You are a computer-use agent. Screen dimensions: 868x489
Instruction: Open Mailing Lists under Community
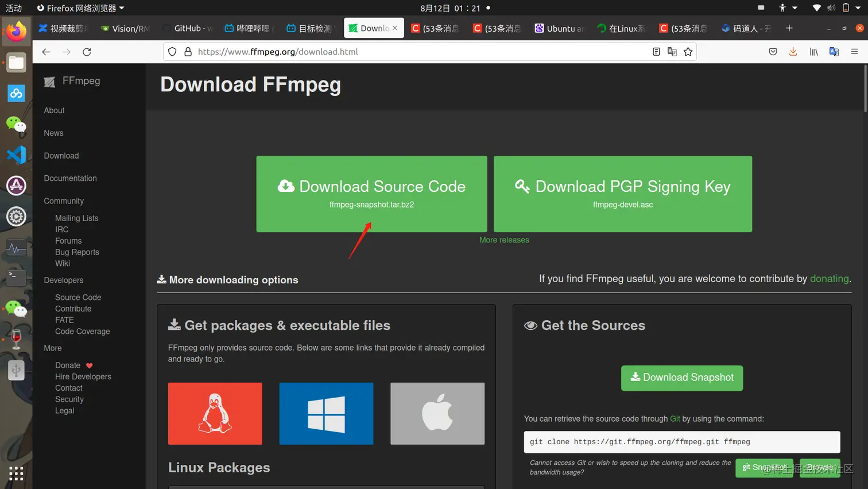pos(76,218)
